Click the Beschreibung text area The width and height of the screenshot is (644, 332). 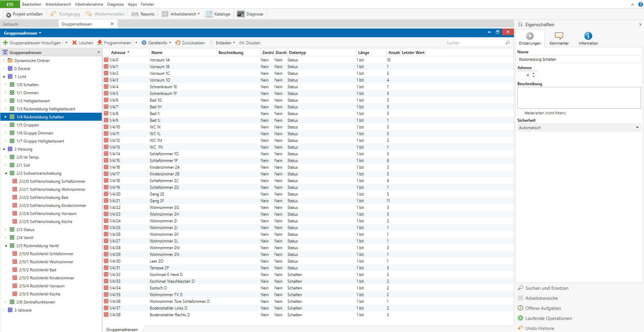click(579, 98)
